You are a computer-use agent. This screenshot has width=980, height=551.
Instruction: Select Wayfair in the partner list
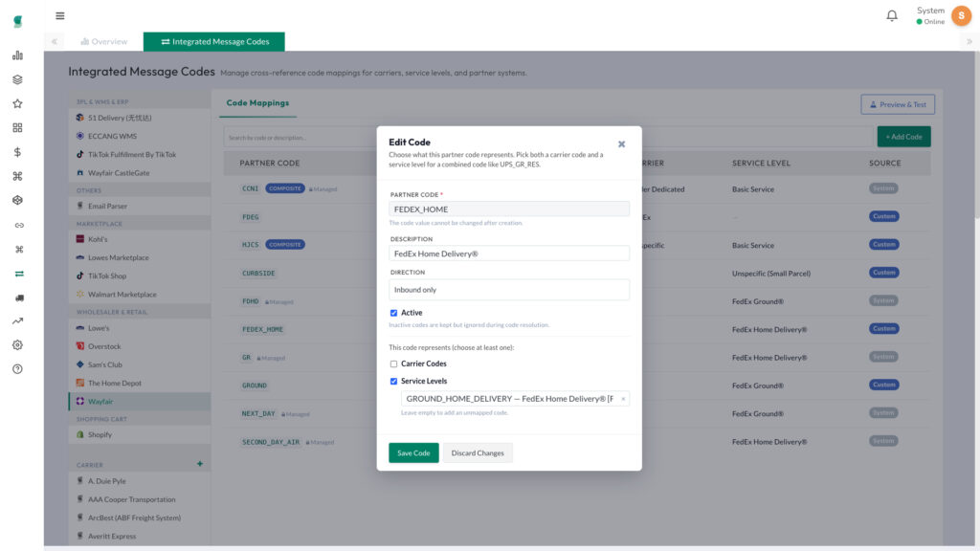tap(140, 402)
